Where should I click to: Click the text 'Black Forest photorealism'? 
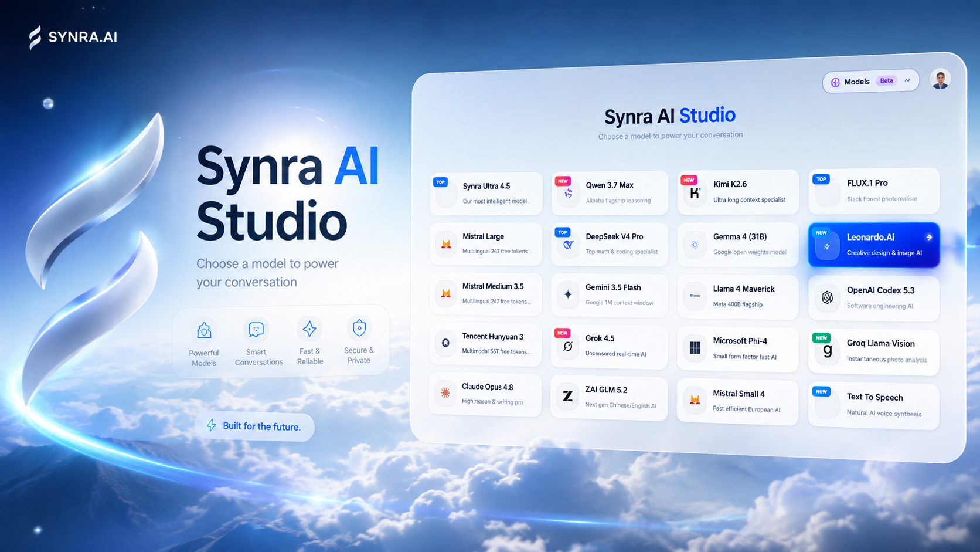click(882, 199)
